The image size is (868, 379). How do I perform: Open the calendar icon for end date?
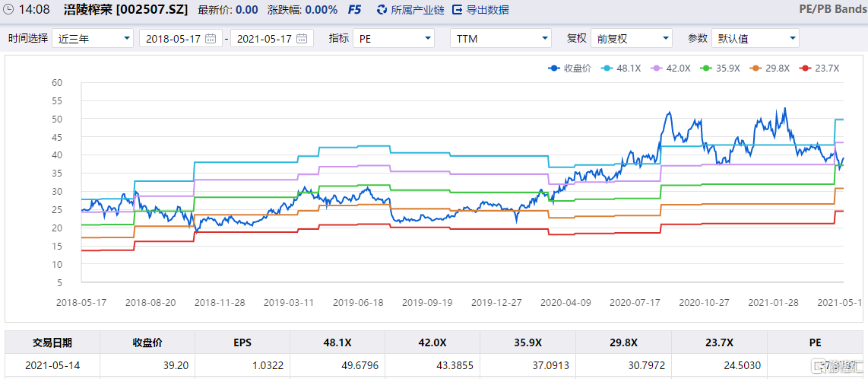(302, 38)
